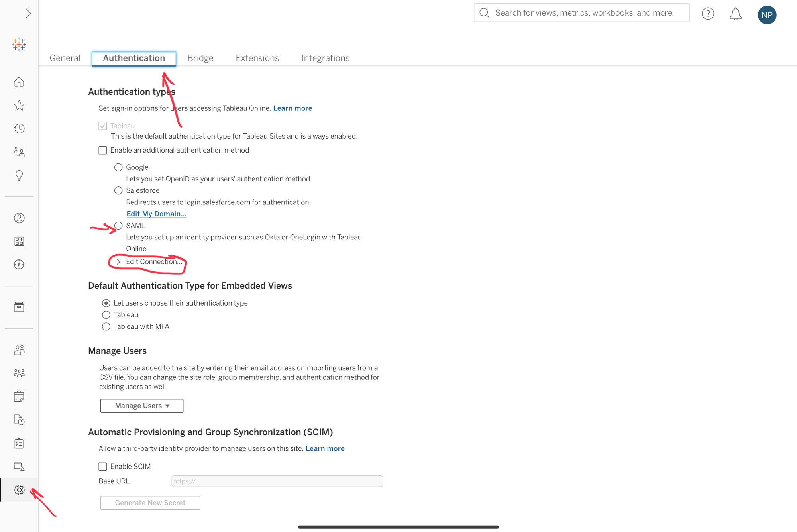
Task: Open Favorites star icon in sidebar
Action: click(x=19, y=105)
